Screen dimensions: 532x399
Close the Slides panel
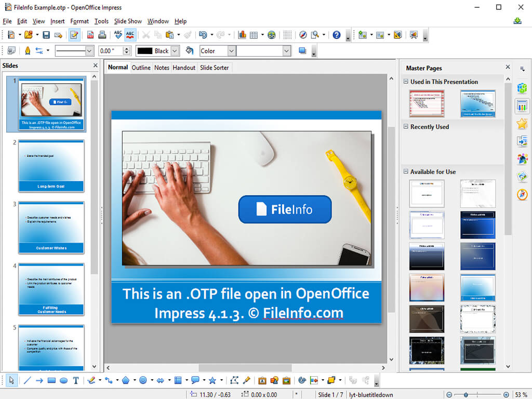[96, 65]
